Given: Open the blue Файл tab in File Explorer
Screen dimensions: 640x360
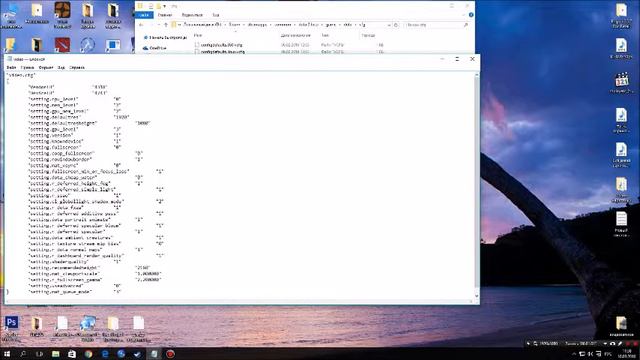Looking at the screenshot, I should (x=144, y=15).
